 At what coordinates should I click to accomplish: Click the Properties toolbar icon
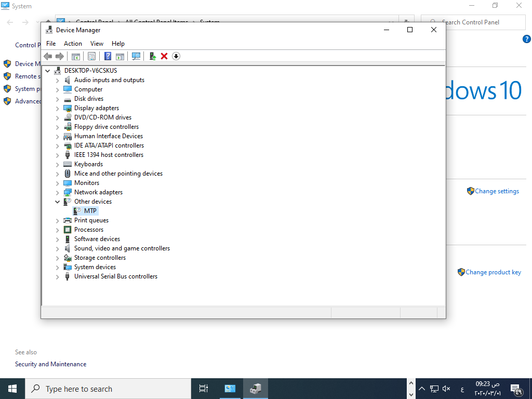click(x=91, y=56)
